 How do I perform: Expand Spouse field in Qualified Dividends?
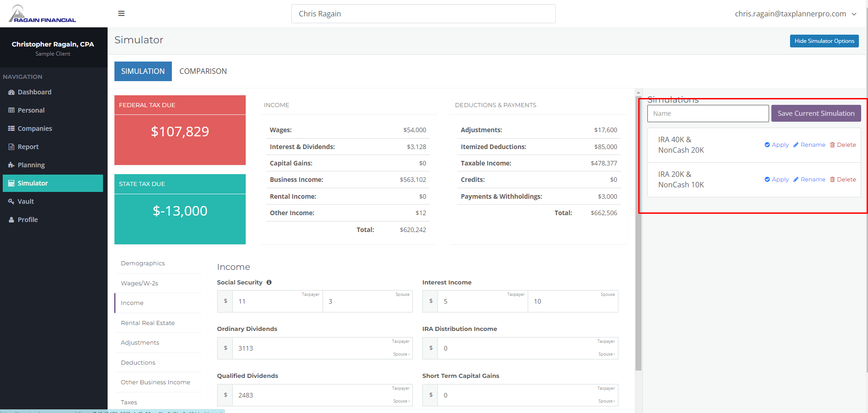[401, 401]
